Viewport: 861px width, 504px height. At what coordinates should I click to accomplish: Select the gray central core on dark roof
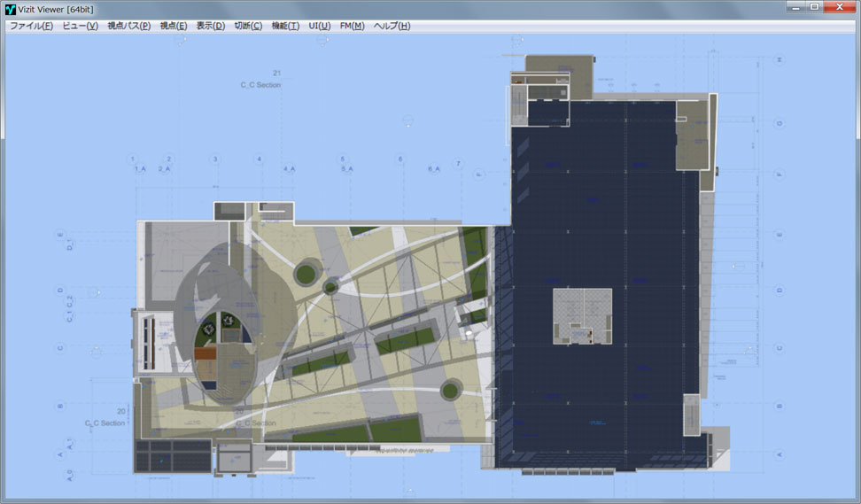pyautogui.click(x=582, y=315)
